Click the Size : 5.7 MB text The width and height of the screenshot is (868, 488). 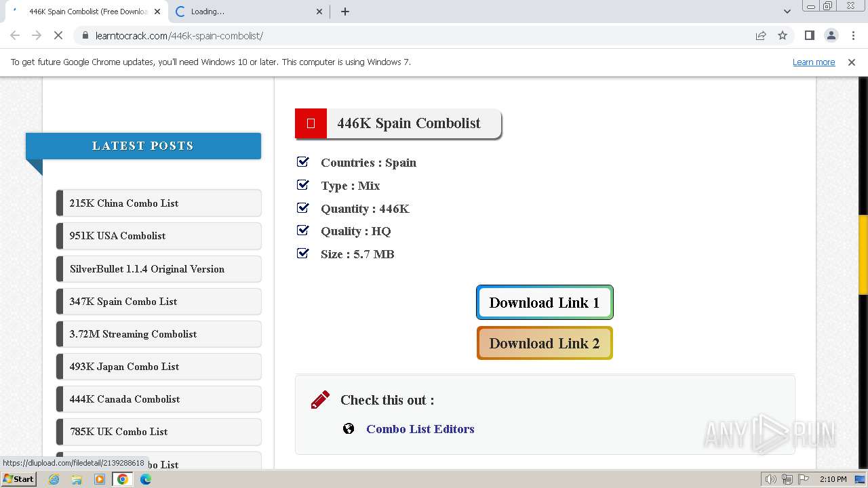pos(357,254)
